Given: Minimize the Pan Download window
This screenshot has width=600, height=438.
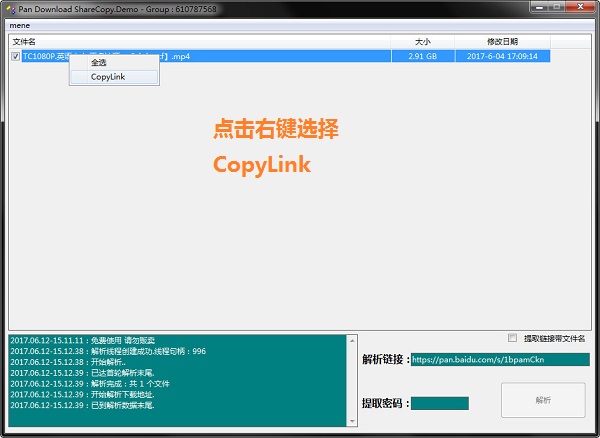Looking at the screenshot, I should click(x=540, y=7).
